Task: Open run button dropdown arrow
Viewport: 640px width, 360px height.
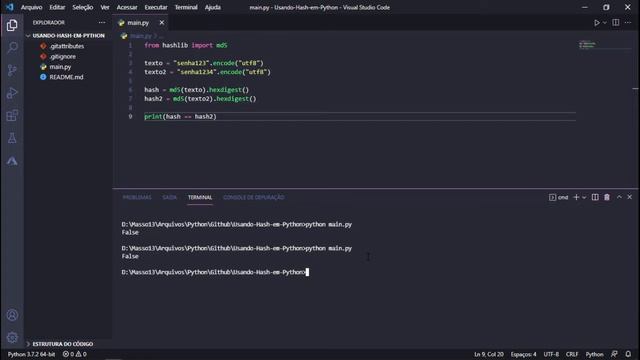Action: point(605,23)
